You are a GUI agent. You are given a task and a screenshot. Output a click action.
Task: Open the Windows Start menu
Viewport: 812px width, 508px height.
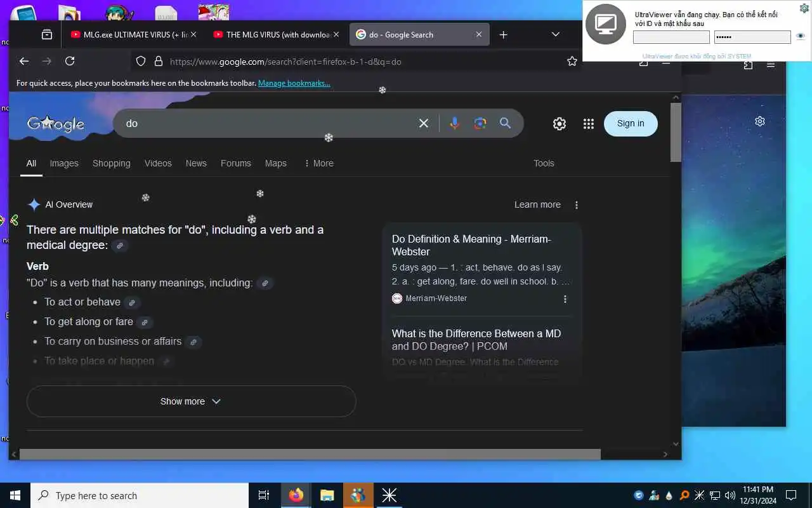tap(15, 495)
